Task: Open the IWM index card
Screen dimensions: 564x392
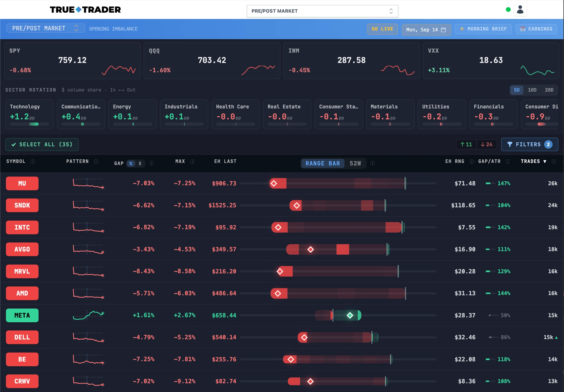Action: point(351,61)
